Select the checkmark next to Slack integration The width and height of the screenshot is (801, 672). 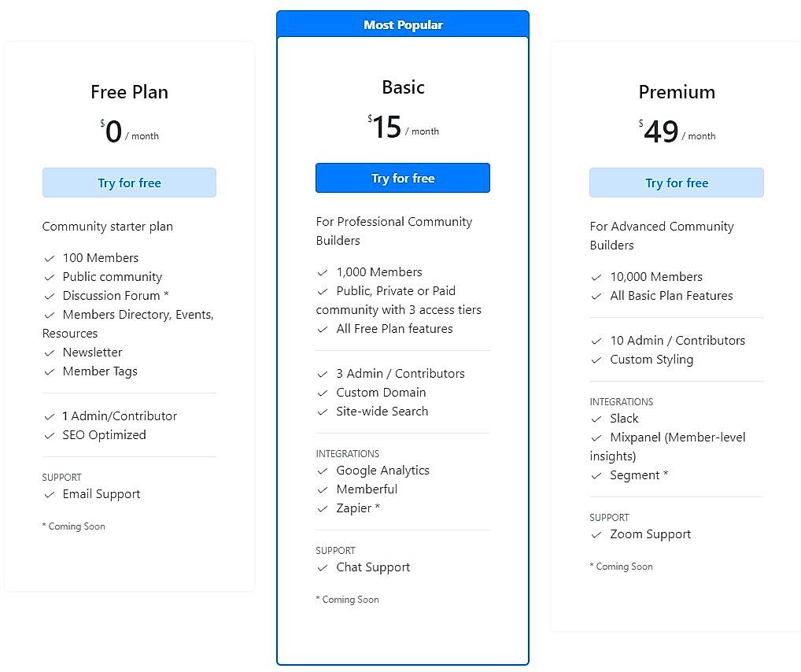(596, 419)
